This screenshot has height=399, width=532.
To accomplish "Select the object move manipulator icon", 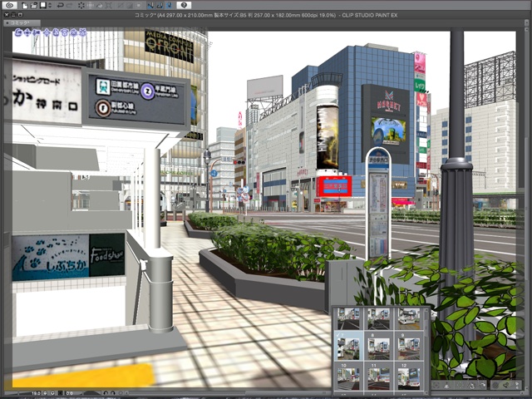I will (x=47, y=32).
